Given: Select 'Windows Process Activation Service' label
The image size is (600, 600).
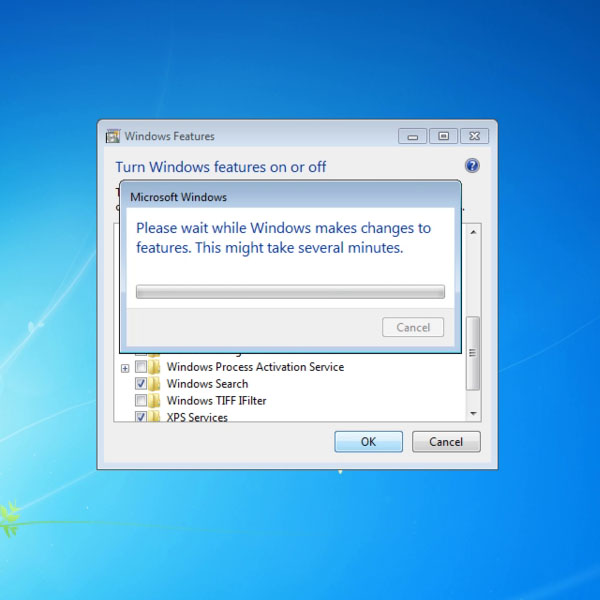Looking at the screenshot, I should pos(255,367).
